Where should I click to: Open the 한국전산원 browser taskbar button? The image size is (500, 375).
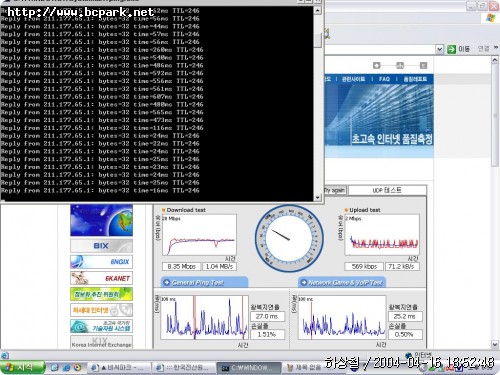(x=184, y=368)
